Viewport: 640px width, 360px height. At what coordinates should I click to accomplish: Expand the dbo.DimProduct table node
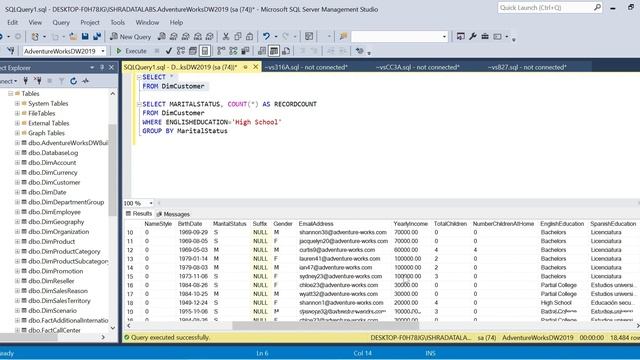tap(17, 241)
